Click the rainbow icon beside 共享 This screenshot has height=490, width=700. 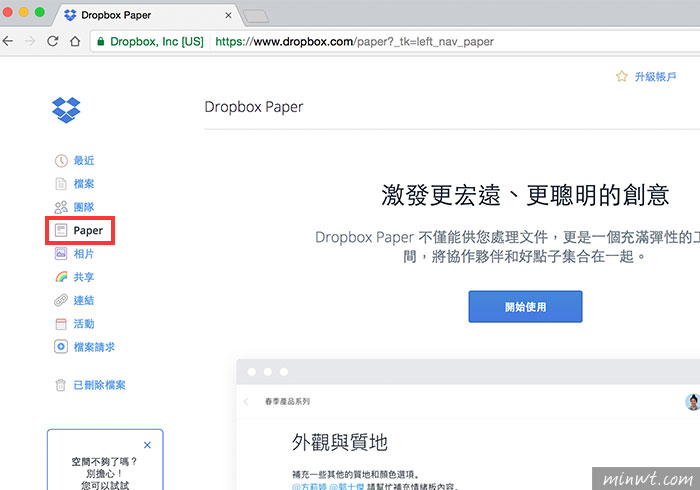pyautogui.click(x=61, y=277)
